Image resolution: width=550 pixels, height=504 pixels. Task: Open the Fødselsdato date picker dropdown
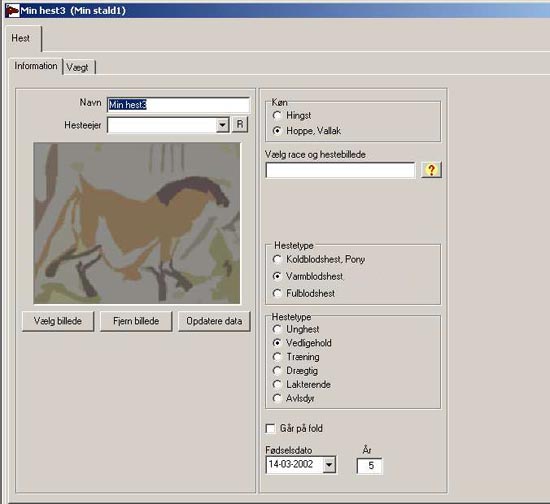329,465
